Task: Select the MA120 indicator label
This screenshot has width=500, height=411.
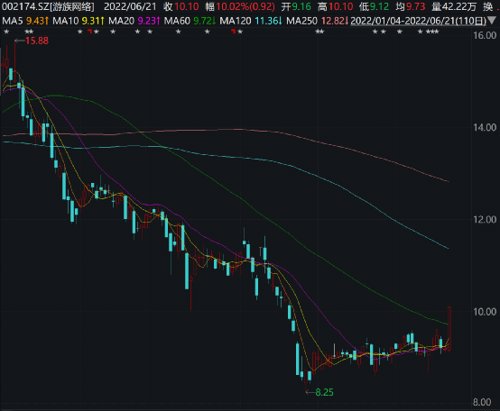Action: [236, 21]
